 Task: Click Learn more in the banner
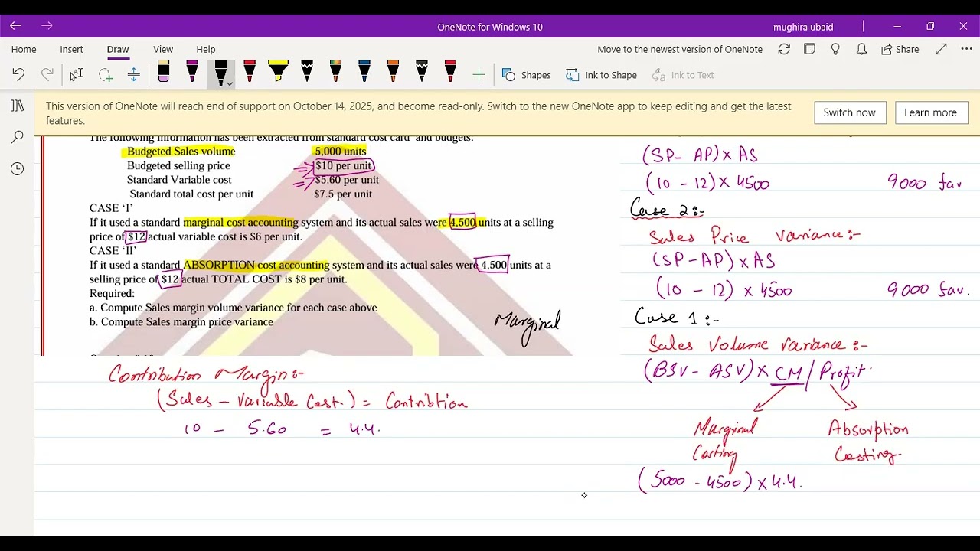931,112
